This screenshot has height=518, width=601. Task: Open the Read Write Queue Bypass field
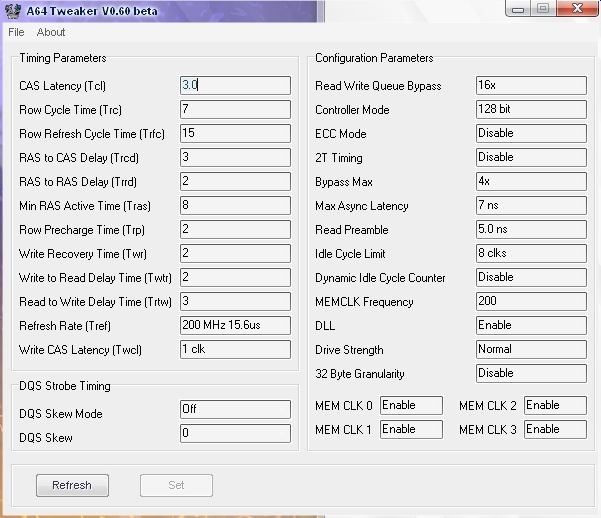[531, 85]
